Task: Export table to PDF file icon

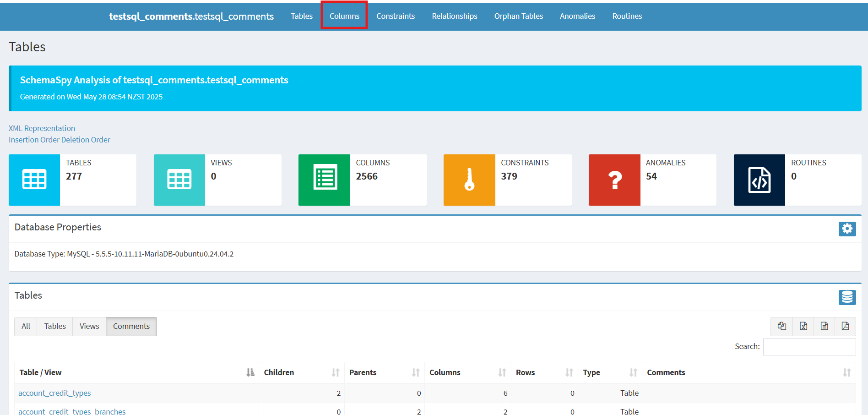Action: 846,326
